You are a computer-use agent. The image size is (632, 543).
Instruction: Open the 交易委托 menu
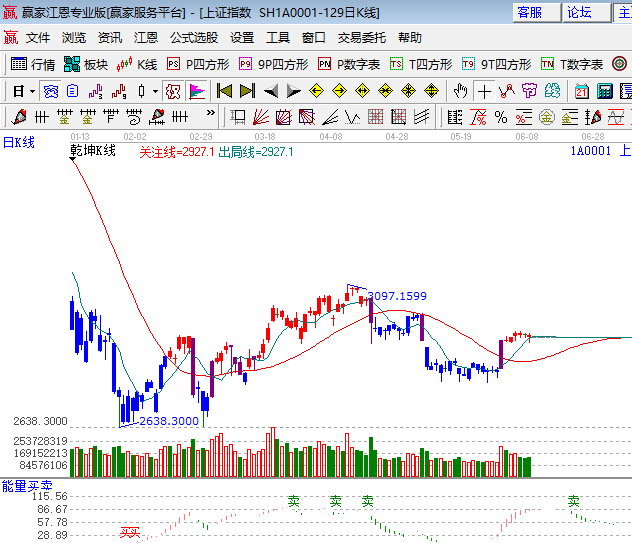(x=361, y=38)
